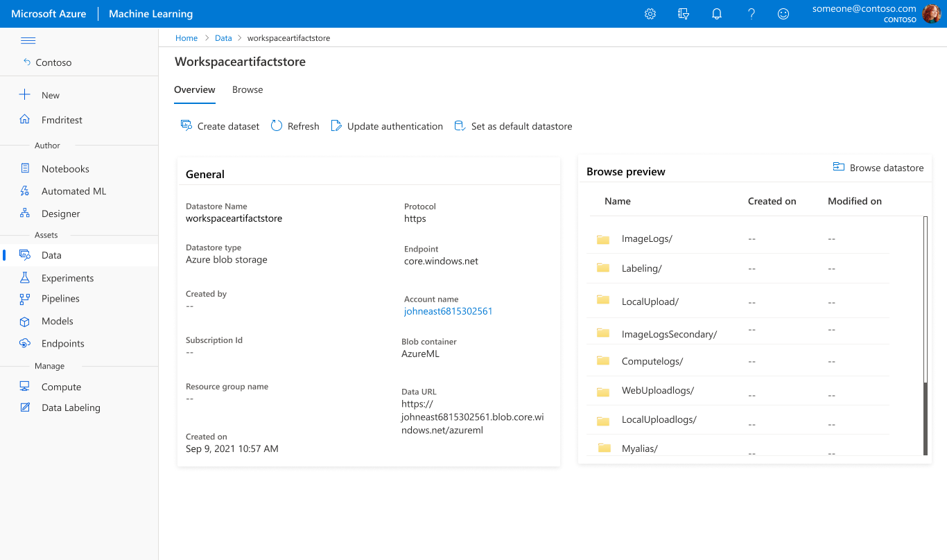This screenshot has width=947, height=560.
Task: Click the 'core.windows.net' endpoint value
Action: pyautogui.click(x=441, y=261)
